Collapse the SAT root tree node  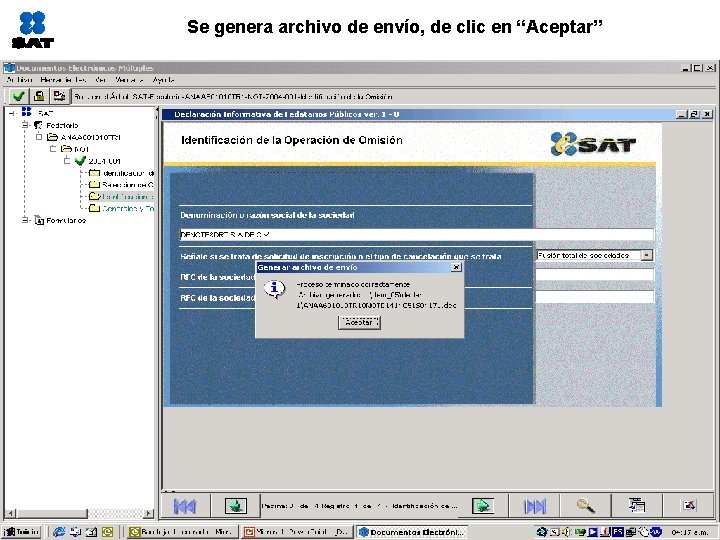coord(12,112)
